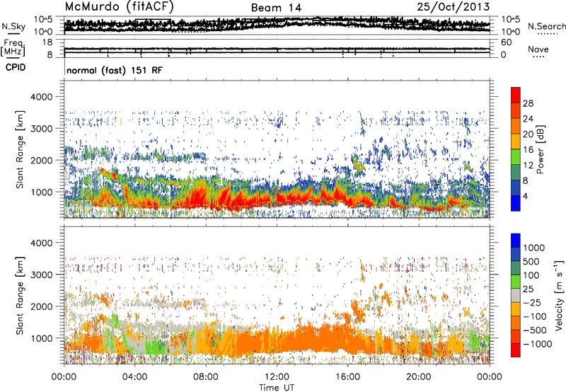
Task: Click the '-500' velocity colorbar tick
Action: pos(534,330)
